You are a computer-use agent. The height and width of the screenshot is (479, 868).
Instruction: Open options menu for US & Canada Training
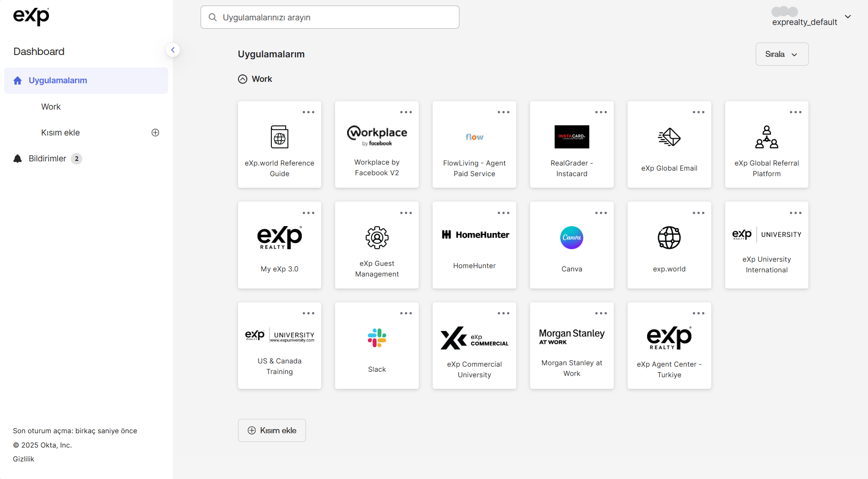pos(308,313)
